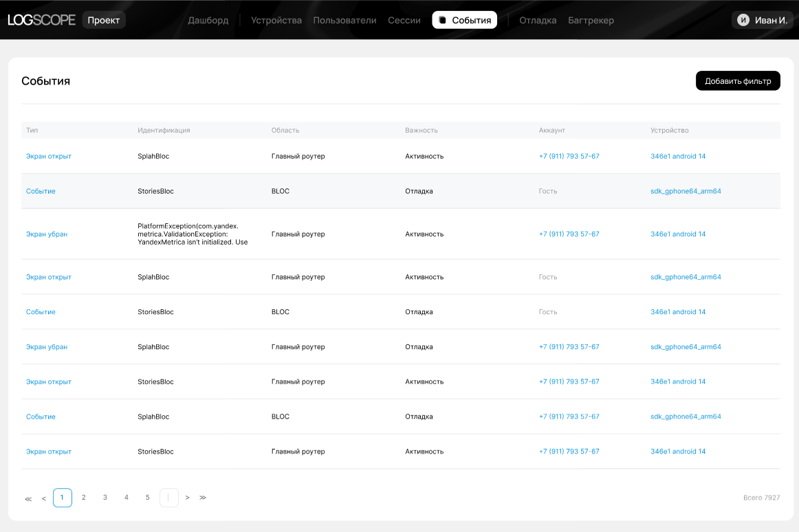The image size is (799, 532).
Task: Click the first row's phone number account link
Action: pyautogui.click(x=569, y=157)
